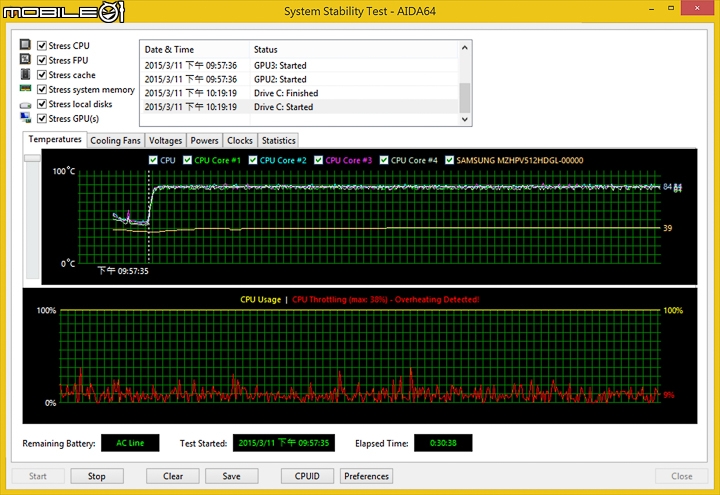Uncheck the Stress FPU checkbox

click(42, 60)
